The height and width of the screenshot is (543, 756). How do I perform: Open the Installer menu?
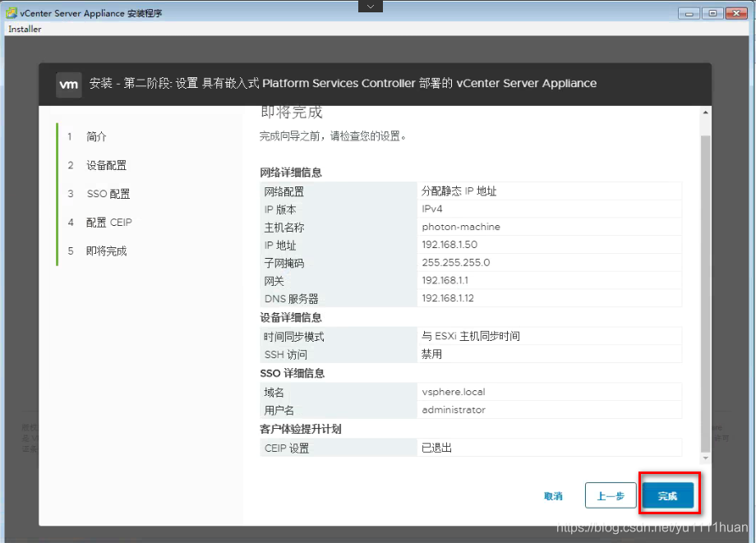tap(25, 29)
